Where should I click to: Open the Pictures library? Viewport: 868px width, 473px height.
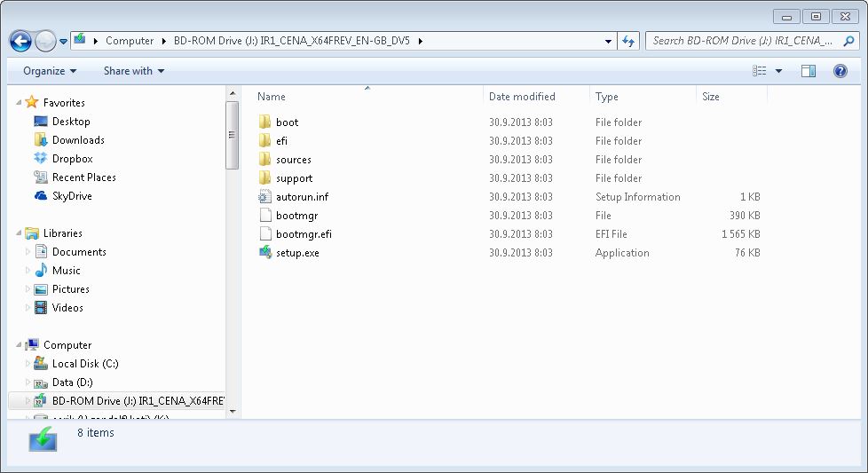(x=70, y=288)
